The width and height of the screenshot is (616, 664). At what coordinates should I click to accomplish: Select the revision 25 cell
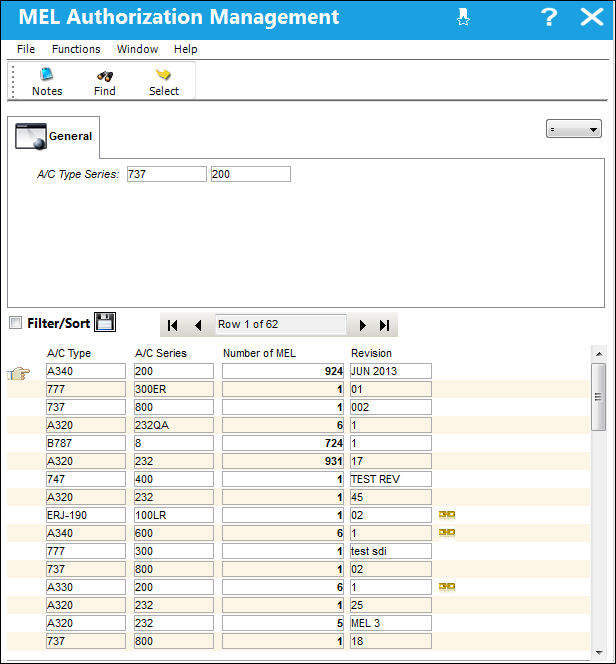[x=391, y=605]
